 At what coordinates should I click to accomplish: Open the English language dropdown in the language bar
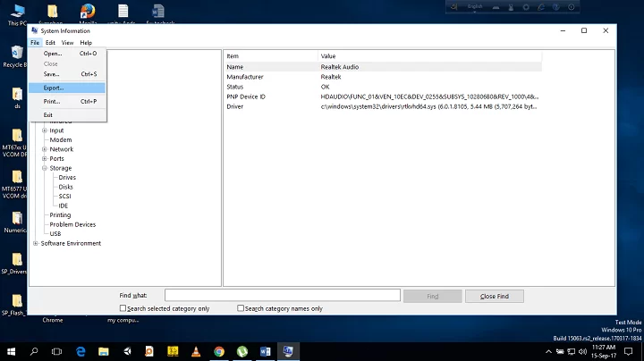(475, 7)
